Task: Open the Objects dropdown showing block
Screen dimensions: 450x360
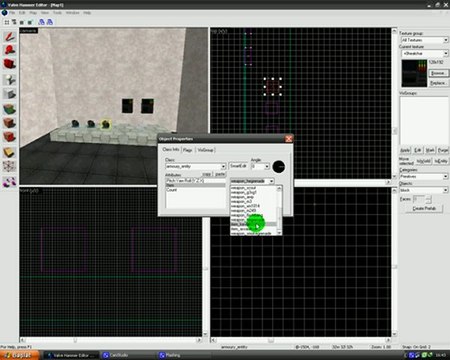Action: click(x=446, y=190)
